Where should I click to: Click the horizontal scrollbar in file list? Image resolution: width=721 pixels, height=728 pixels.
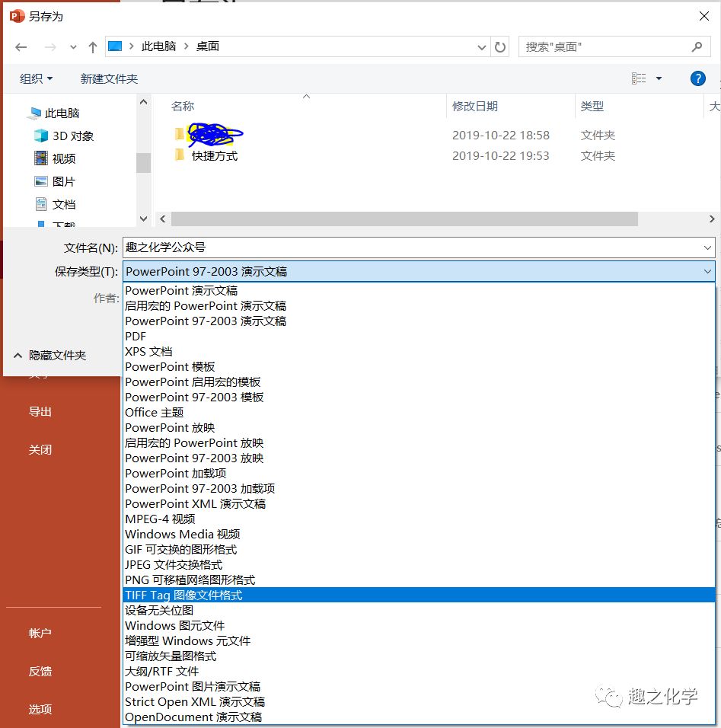[x=404, y=219]
